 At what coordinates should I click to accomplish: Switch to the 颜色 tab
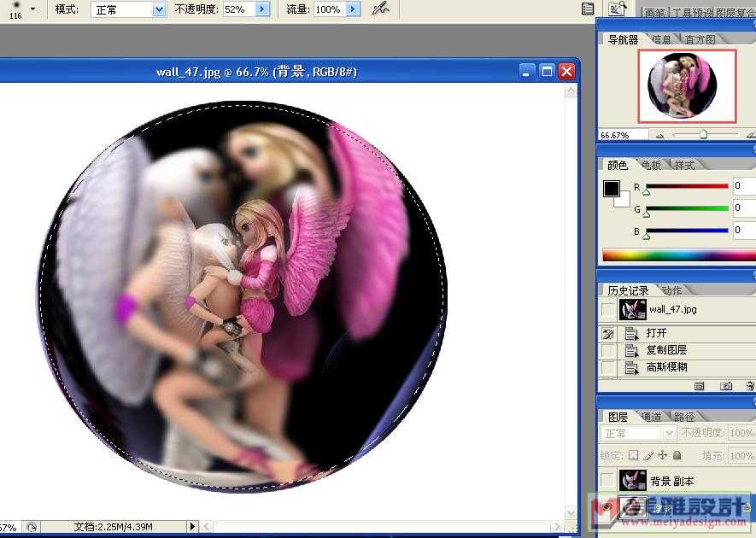tap(617, 165)
